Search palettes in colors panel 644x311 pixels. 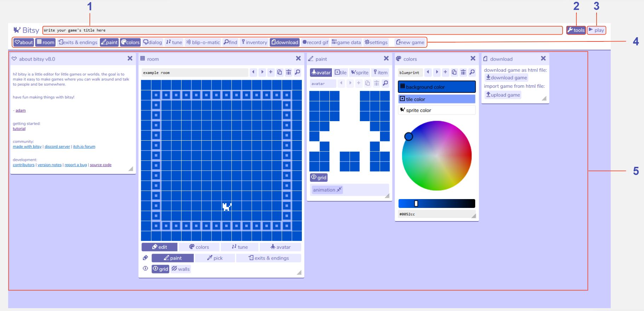(472, 72)
